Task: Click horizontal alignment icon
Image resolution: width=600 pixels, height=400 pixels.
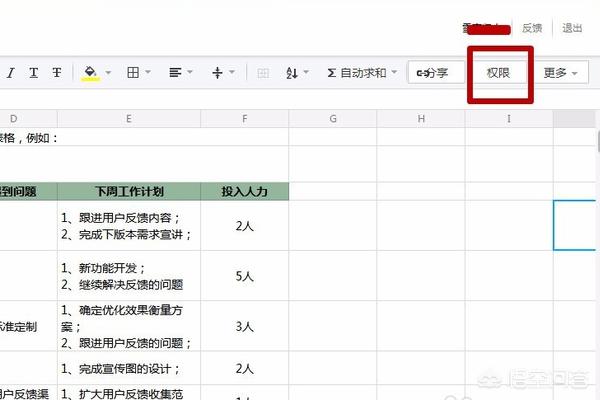Action: pos(175,73)
